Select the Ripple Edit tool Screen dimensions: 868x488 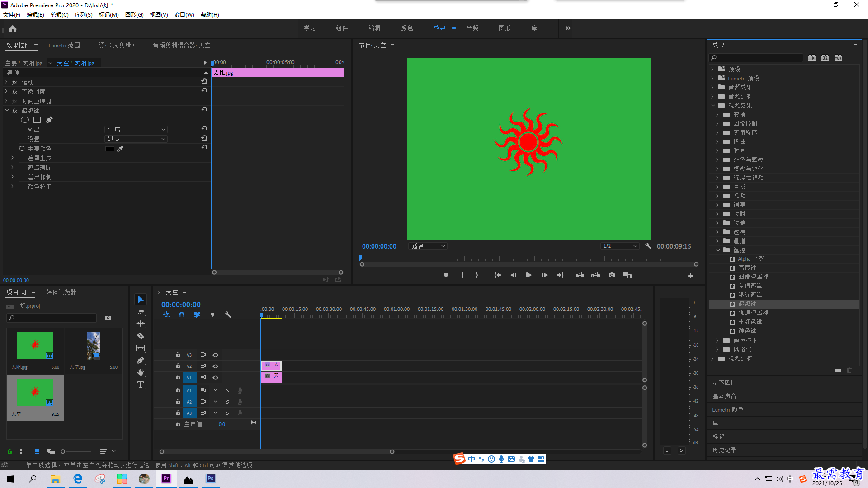coord(141,324)
